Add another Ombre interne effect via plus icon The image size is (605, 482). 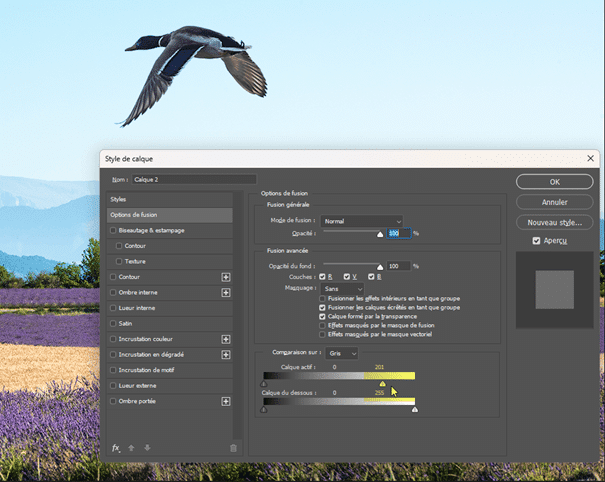tap(226, 292)
